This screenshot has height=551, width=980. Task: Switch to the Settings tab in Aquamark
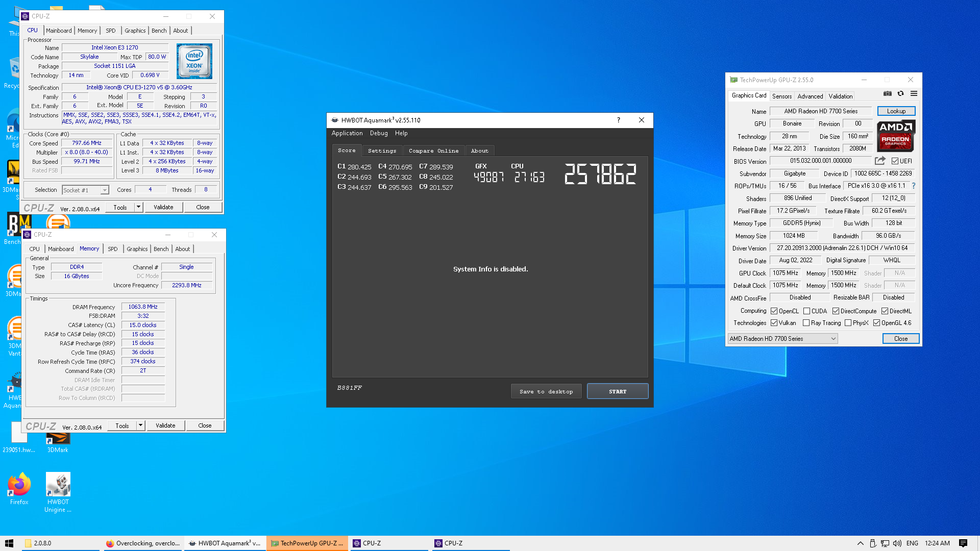point(382,151)
